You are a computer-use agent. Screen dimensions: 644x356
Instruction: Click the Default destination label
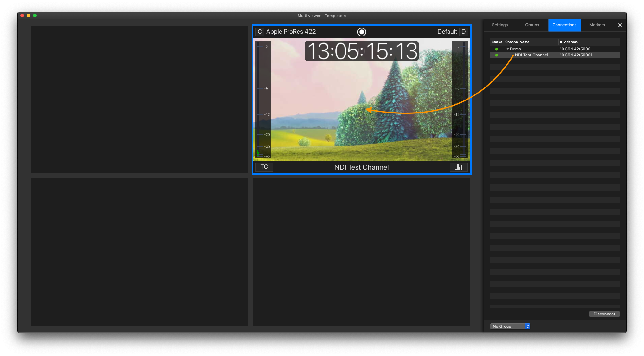point(447,32)
